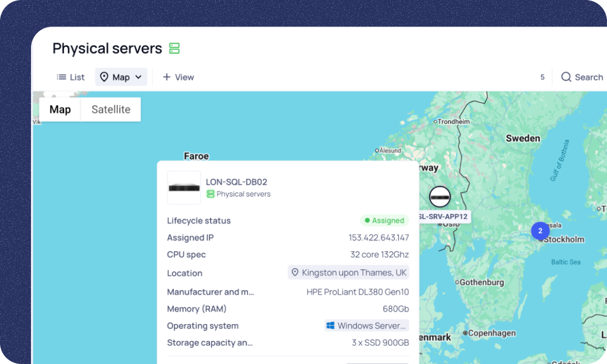Click the list icon in the List view button
This screenshot has height=364, width=607.
[61, 77]
